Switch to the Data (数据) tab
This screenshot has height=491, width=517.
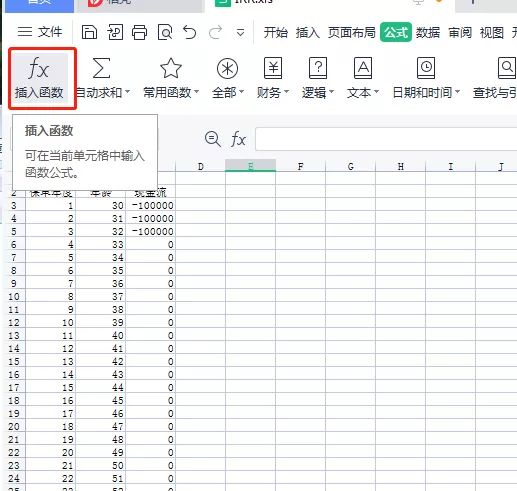pos(428,32)
